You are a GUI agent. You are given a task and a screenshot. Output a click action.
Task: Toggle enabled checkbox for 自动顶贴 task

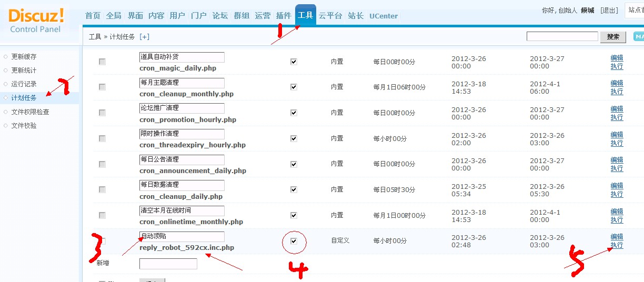coord(294,241)
